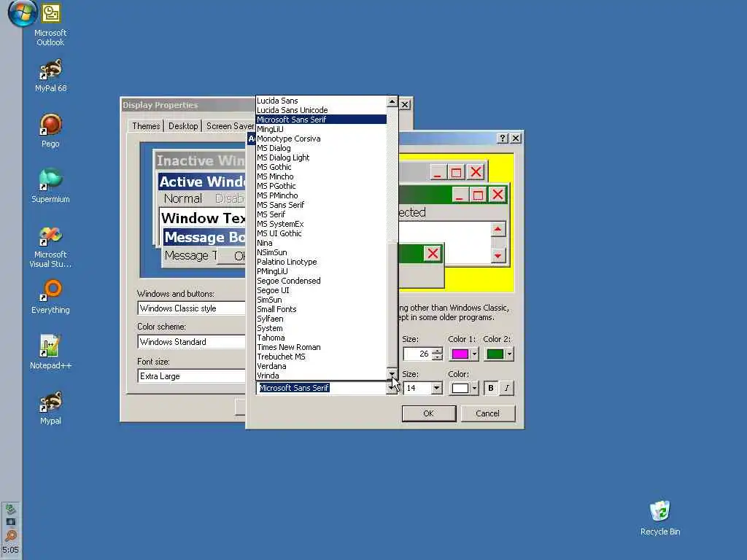
Task: Open the font Size 14 dropdown
Action: tap(436, 388)
